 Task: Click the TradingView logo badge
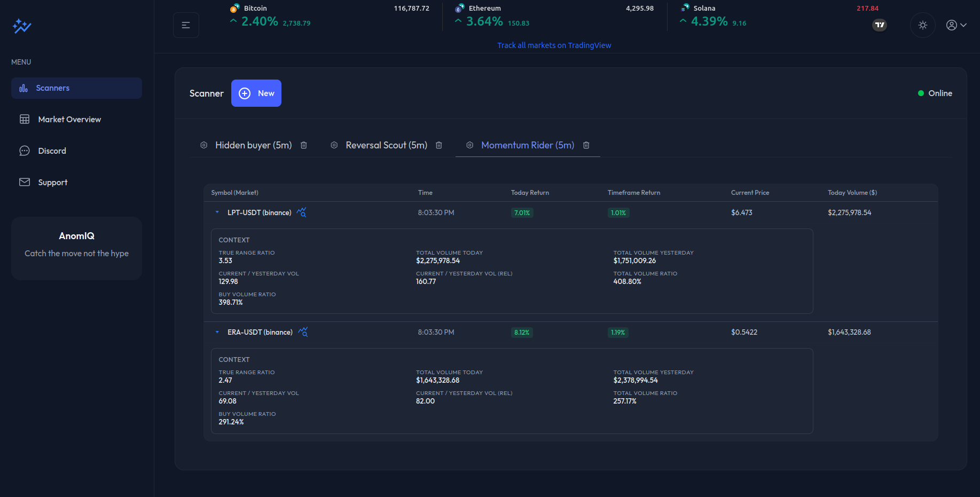879,25
